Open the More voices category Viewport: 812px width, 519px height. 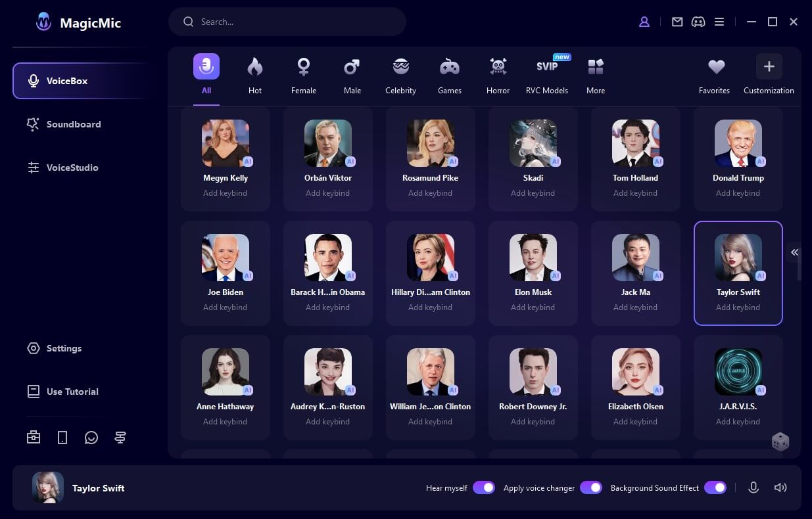596,74
